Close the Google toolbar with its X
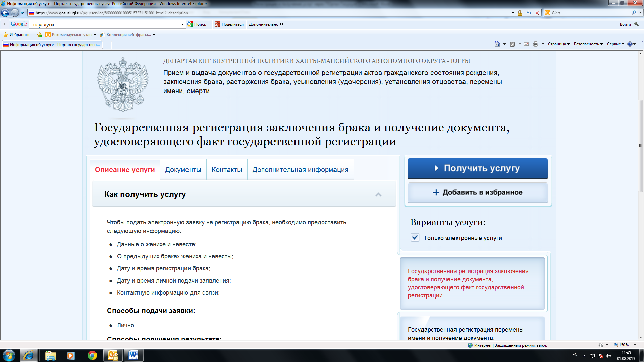Image resolution: width=644 pixels, height=362 pixels. click(5, 24)
